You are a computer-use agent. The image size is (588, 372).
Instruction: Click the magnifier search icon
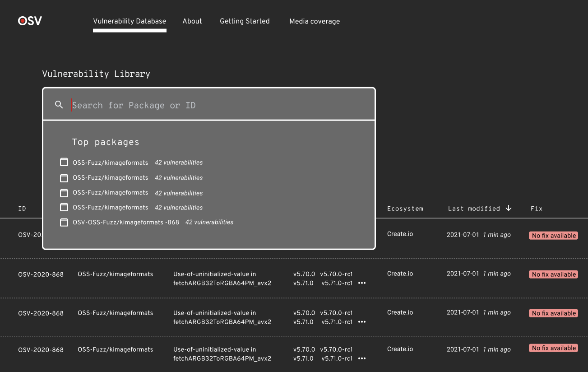tap(59, 105)
